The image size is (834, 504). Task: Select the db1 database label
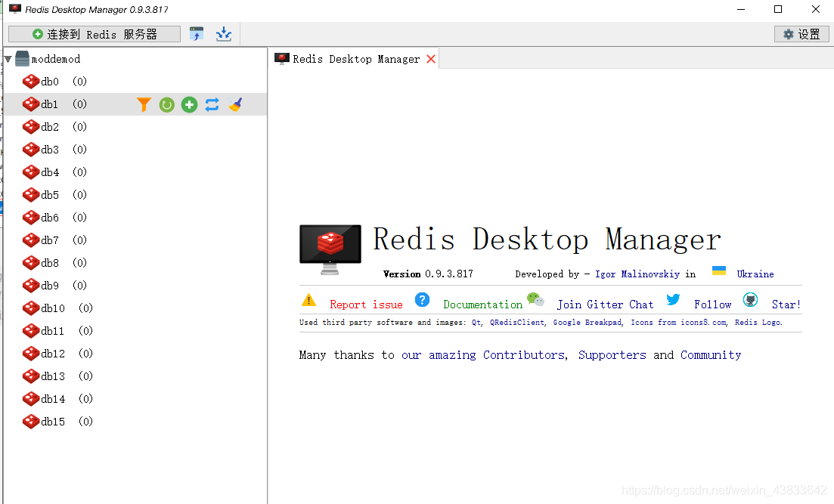click(x=49, y=104)
